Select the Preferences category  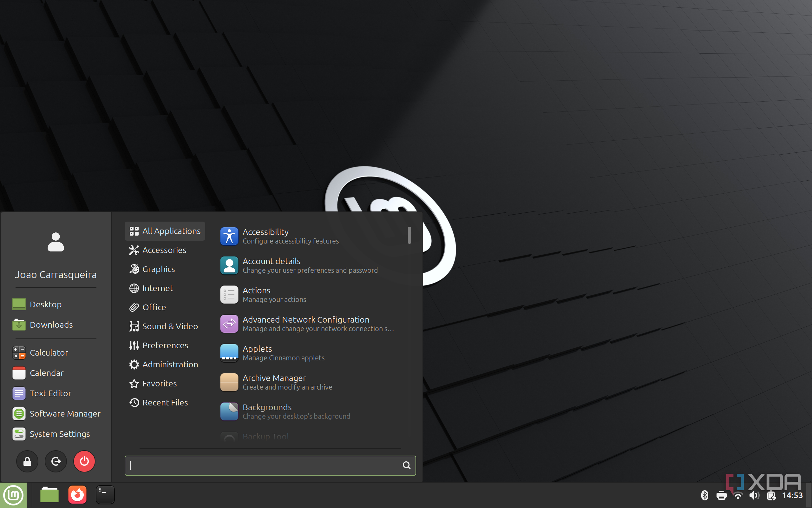(x=165, y=345)
